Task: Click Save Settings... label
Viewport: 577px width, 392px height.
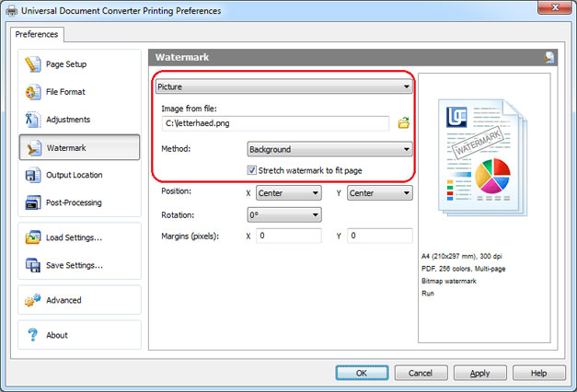Action: [75, 265]
